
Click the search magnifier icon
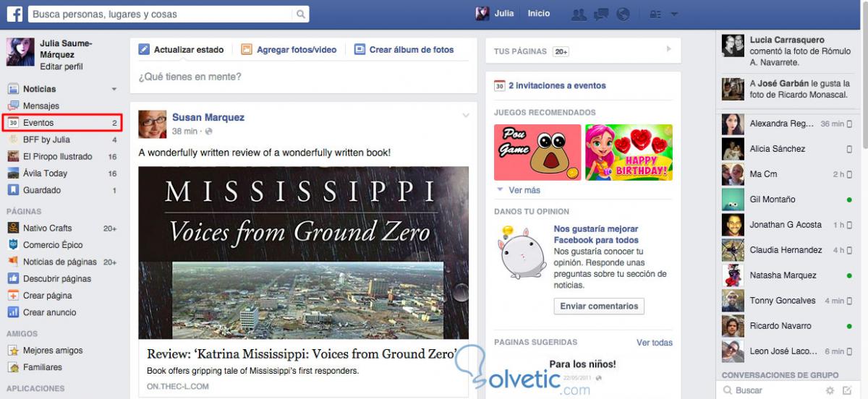point(301,14)
